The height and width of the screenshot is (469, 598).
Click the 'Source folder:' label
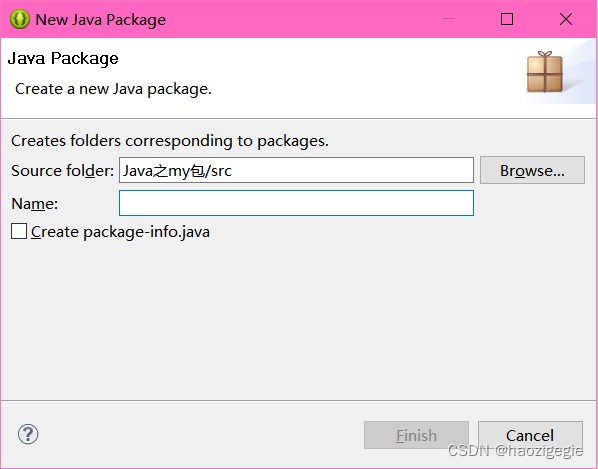[63, 170]
